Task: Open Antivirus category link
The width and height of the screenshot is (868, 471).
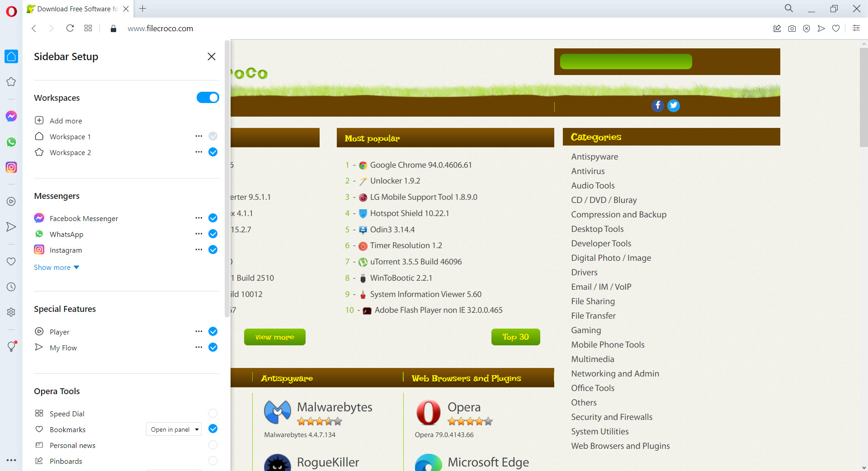Action: (x=588, y=171)
